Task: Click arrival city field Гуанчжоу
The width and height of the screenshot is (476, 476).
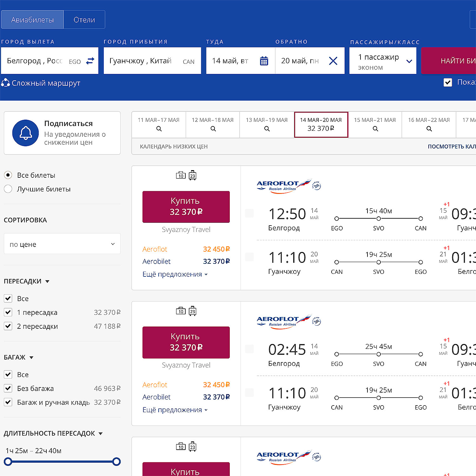Action: pos(152,61)
